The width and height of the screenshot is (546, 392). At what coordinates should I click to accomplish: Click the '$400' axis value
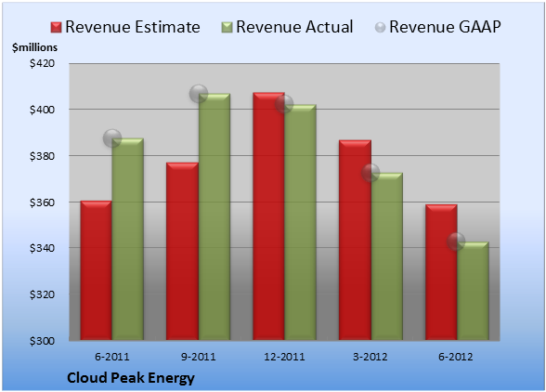coord(42,110)
